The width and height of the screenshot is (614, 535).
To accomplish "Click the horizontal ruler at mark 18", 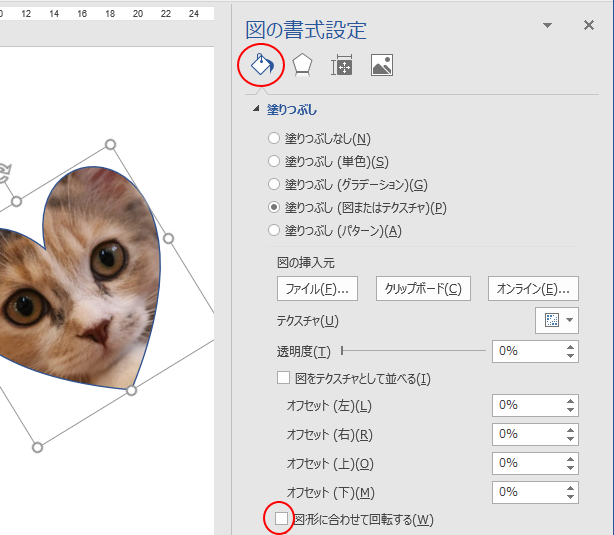I will click(110, 14).
